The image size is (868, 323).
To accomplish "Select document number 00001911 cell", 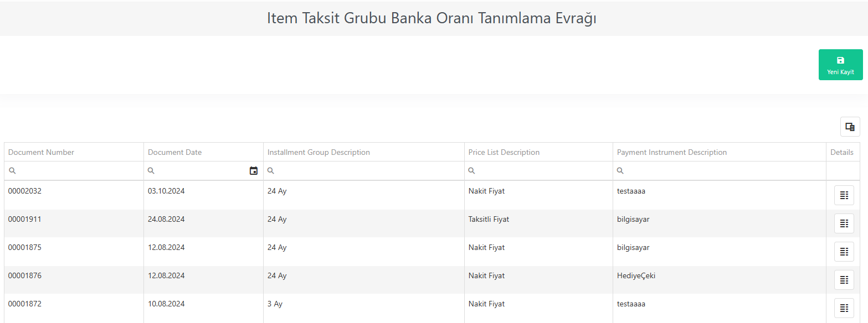I will pos(74,223).
